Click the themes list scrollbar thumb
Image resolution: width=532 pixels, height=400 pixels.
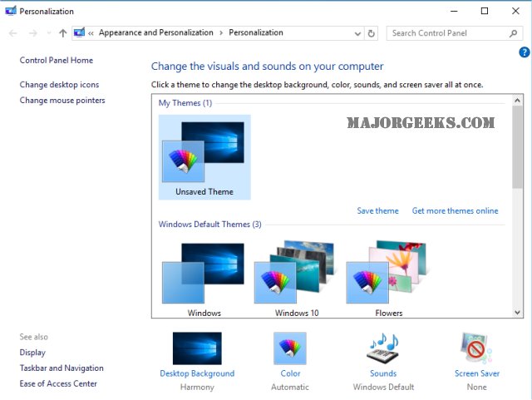point(517,146)
